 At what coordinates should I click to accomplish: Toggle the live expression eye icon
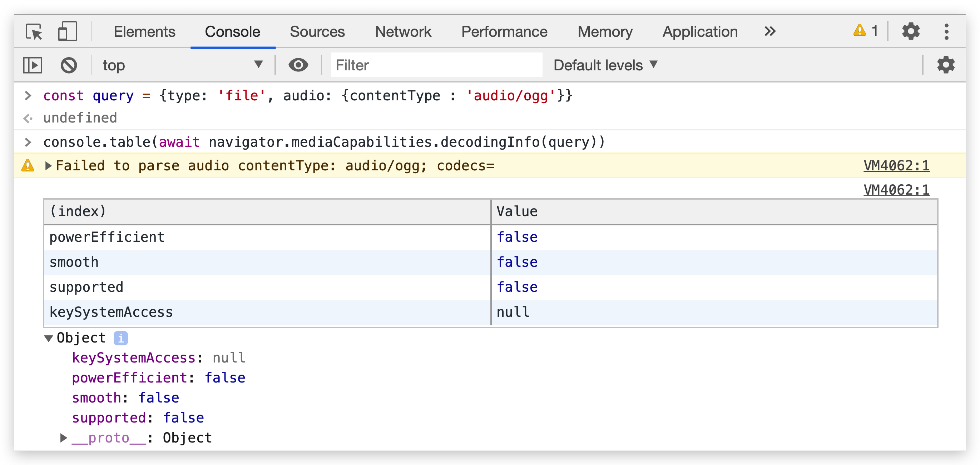coord(298,65)
